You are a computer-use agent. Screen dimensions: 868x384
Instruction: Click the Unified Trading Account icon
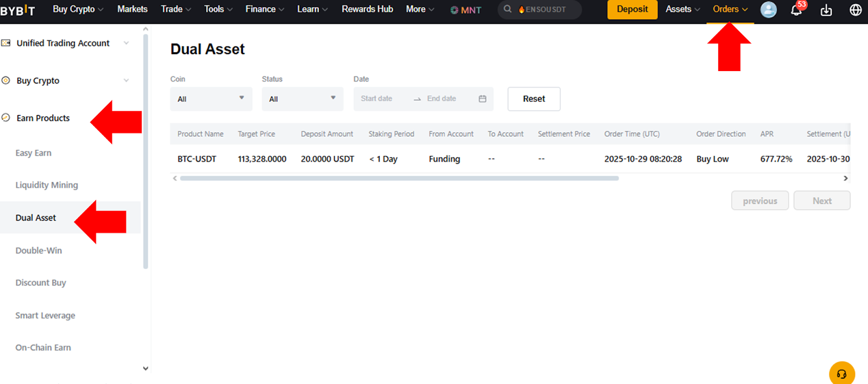pos(6,43)
